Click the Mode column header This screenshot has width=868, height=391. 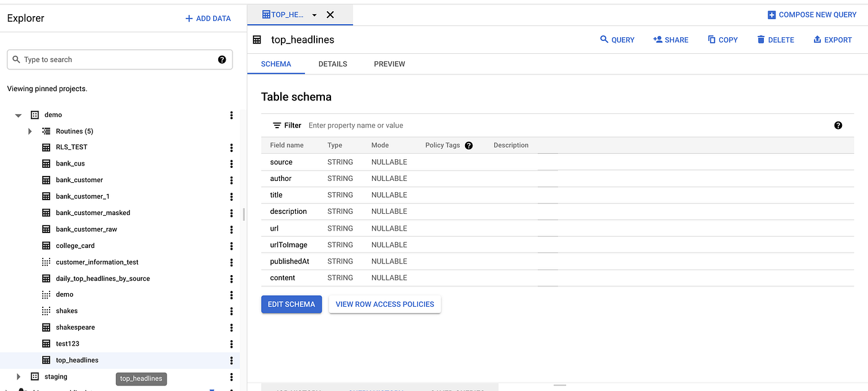click(x=380, y=145)
